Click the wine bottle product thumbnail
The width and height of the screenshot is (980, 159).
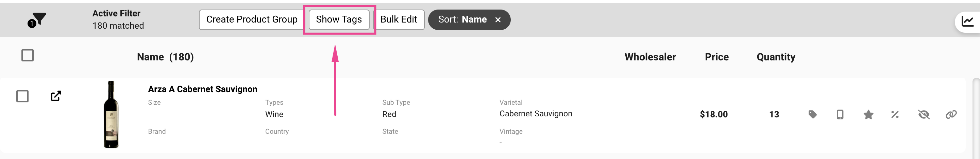(x=111, y=114)
